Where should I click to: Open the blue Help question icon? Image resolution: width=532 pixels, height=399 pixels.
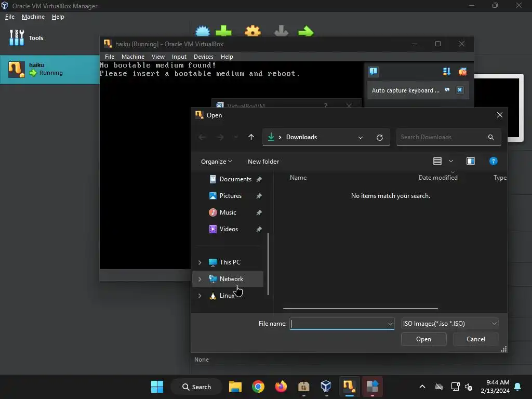[494, 161]
